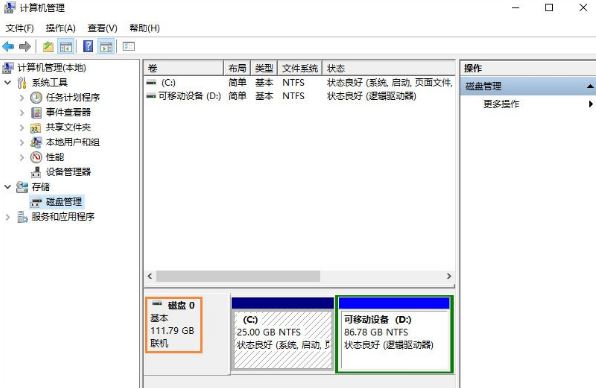
Task: Click the horizontal scrollbar right arrow
Action: click(x=449, y=276)
